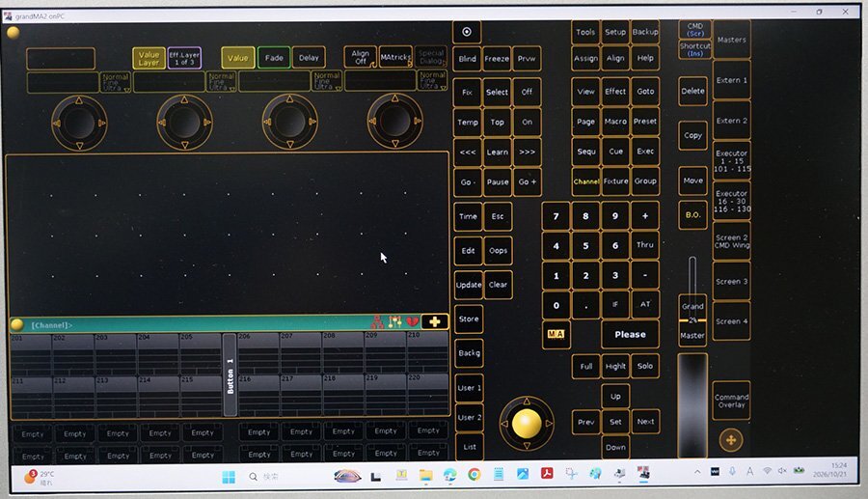868x499 pixels.
Task: Show hidden icons in the system tray
Action: click(x=697, y=472)
